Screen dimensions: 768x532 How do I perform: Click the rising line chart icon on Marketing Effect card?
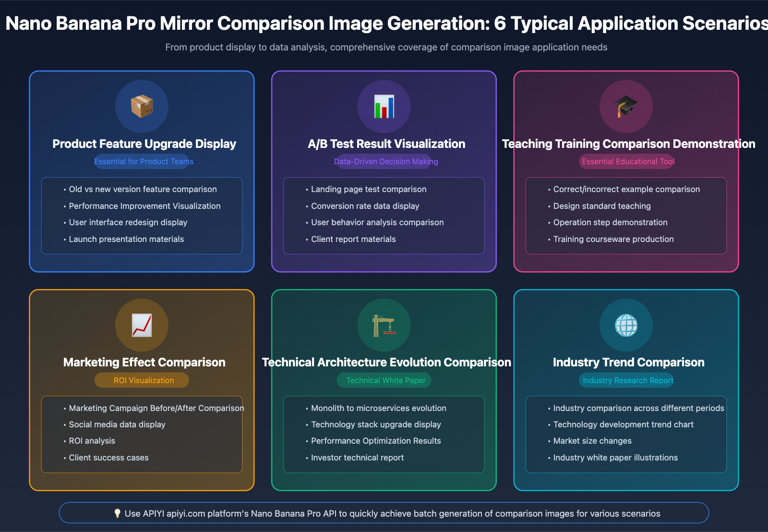click(x=142, y=325)
